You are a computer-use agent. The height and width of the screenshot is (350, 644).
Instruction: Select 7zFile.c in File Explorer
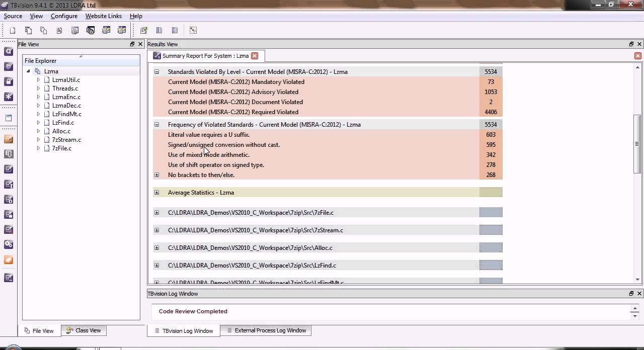[62, 148]
